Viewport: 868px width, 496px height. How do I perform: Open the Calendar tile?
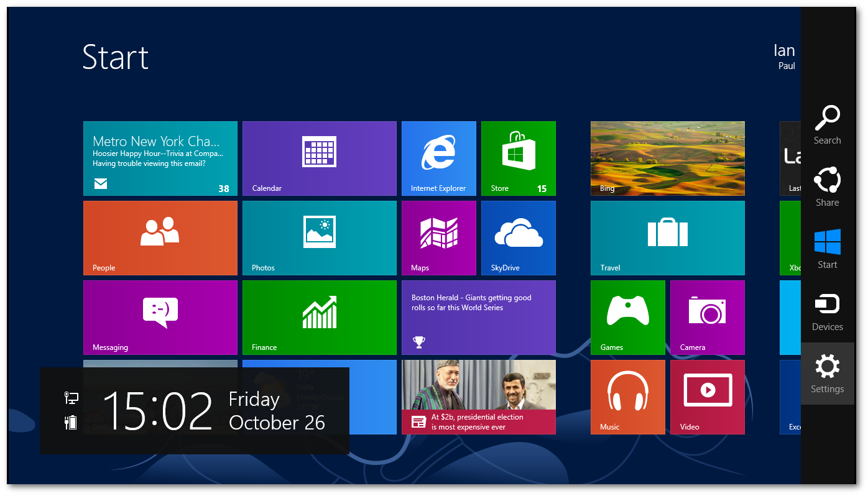tap(320, 158)
